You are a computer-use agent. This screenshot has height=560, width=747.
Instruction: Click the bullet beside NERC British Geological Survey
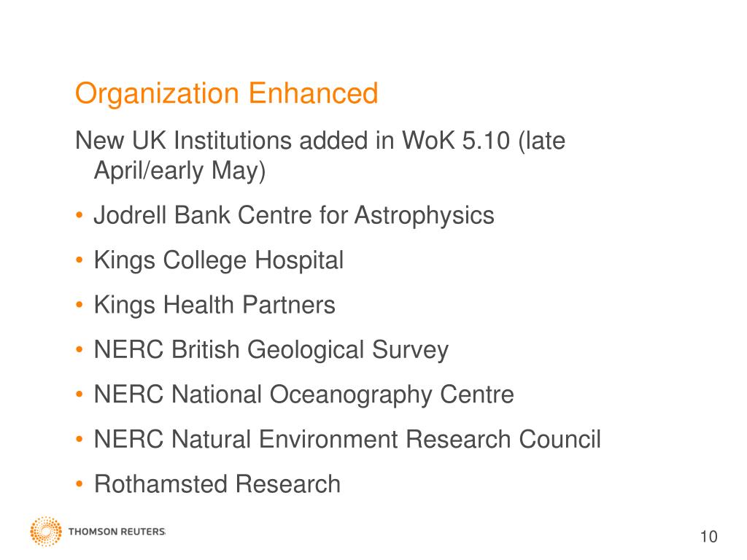click(x=79, y=350)
